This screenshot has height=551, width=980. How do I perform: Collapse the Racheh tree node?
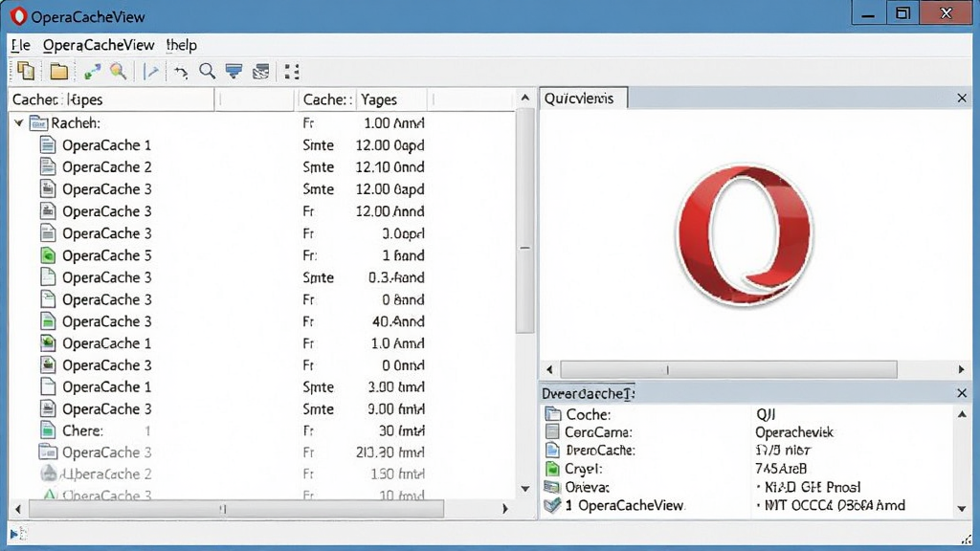[x=19, y=123]
